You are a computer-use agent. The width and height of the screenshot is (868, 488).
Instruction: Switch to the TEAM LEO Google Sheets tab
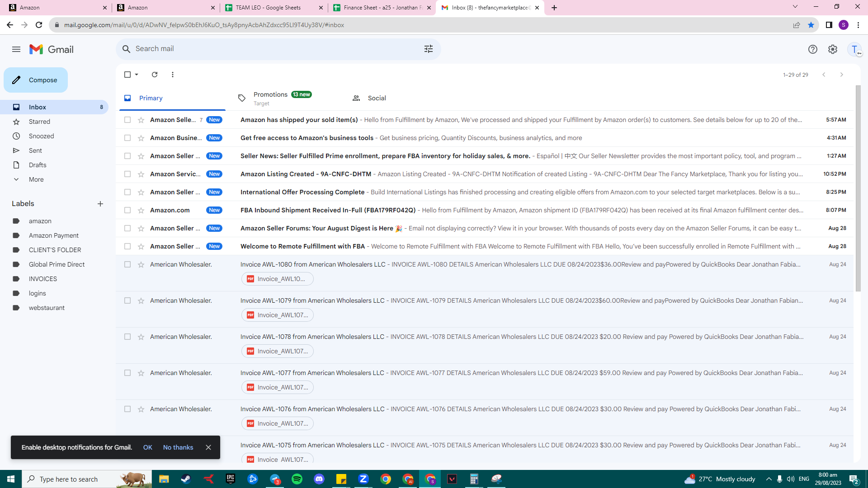[274, 8]
